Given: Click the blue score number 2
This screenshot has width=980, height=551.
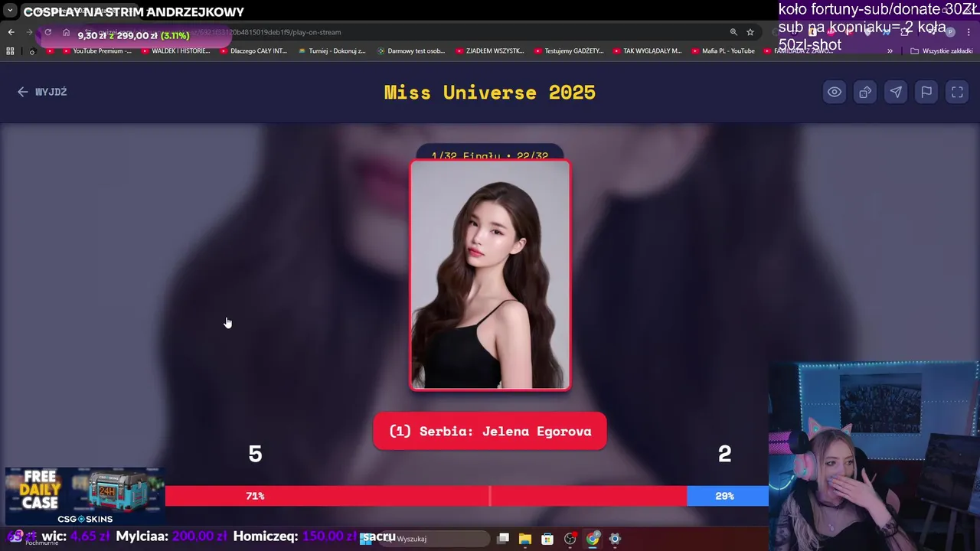Looking at the screenshot, I should coord(724,455).
